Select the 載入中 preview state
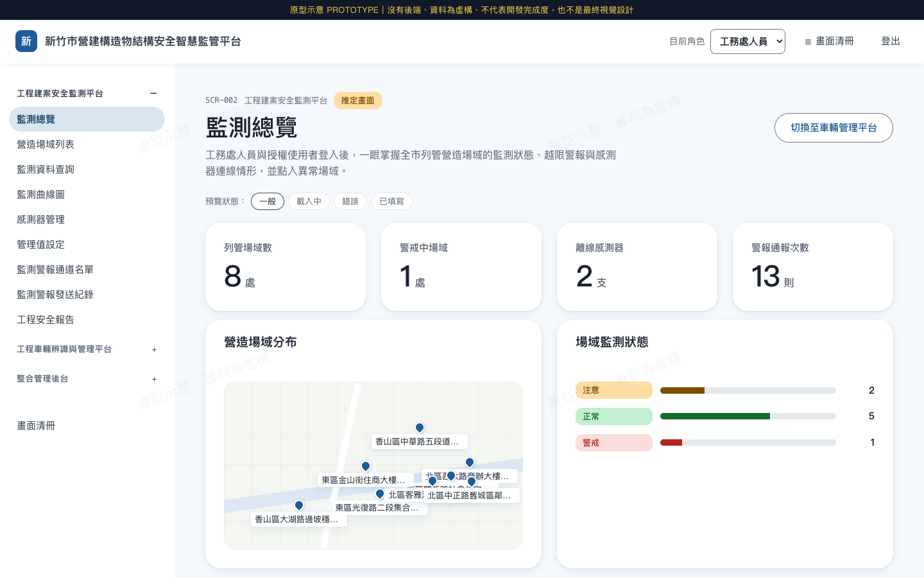 [309, 202]
